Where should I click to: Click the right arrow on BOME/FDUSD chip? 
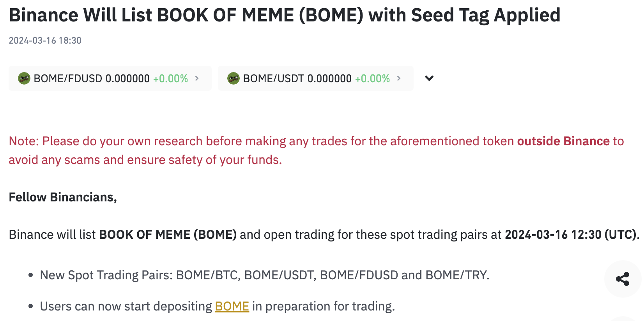point(197,78)
